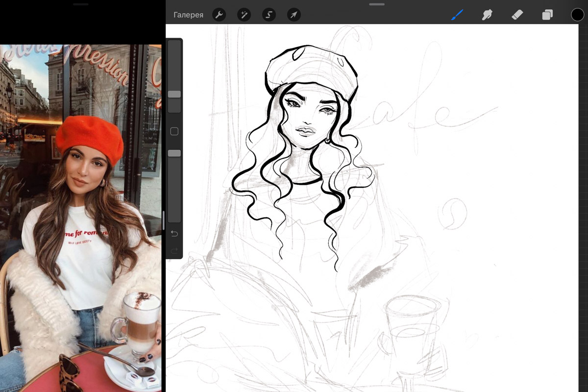Tap the multitasking grabber above Procreate

pos(377,4)
